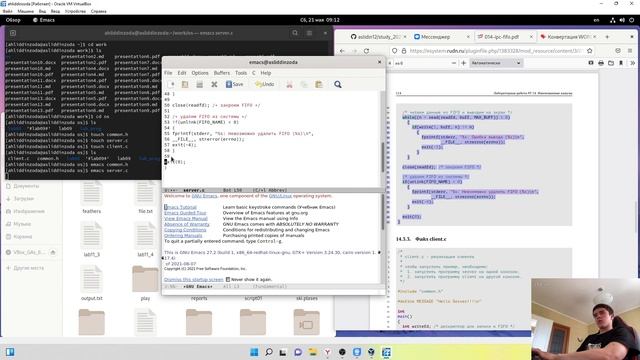640x360 pixels.
Task: Open the PDF zoom level dropdown
Action: (x=496, y=63)
